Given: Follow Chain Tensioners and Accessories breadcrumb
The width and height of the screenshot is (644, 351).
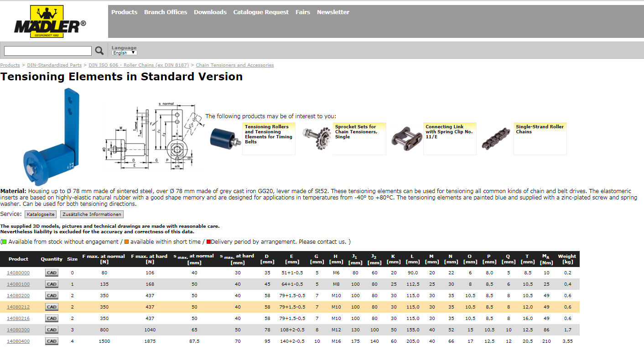Looking at the screenshot, I should click(x=235, y=65).
